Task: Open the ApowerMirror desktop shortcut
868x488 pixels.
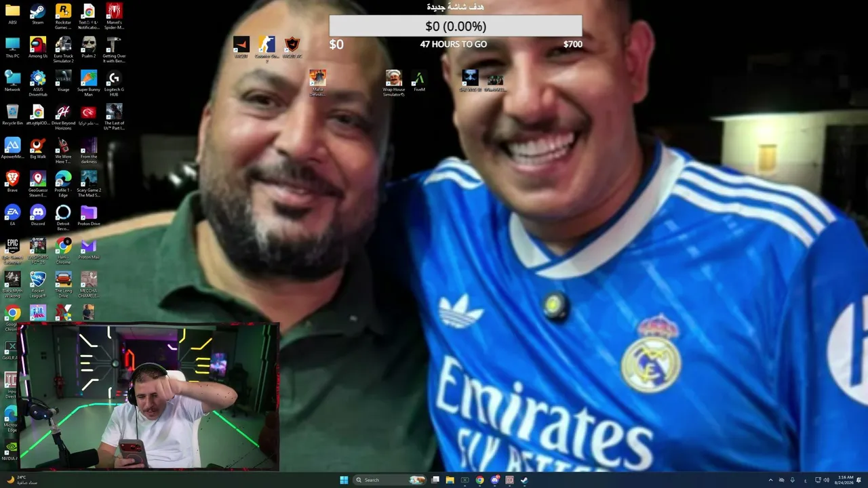Action: (12, 148)
